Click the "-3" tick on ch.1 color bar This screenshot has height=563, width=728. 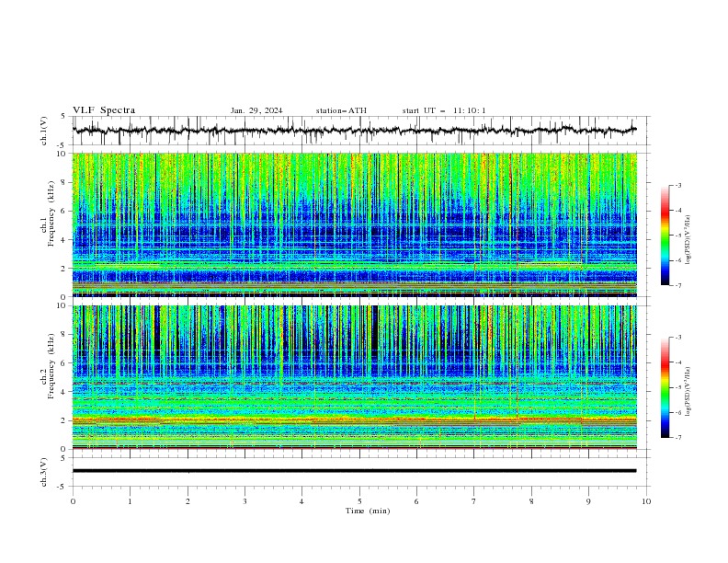(x=677, y=185)
